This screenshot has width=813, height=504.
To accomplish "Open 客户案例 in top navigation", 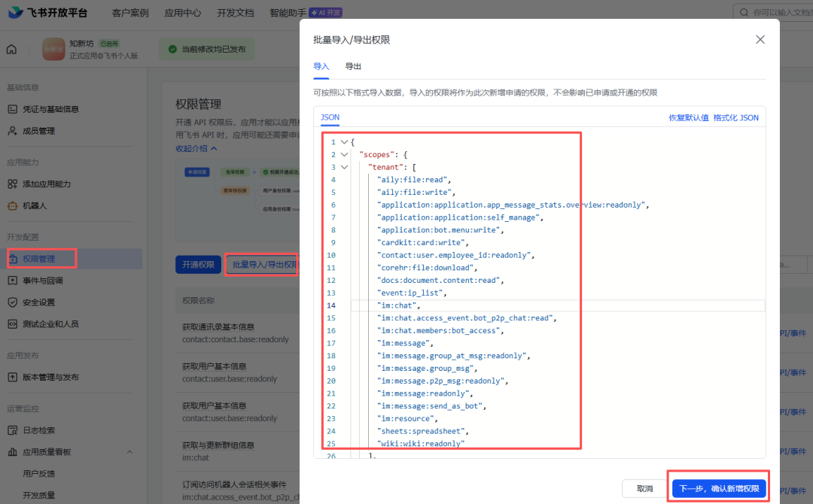I will pyautogui.click(x=130, y=13).
